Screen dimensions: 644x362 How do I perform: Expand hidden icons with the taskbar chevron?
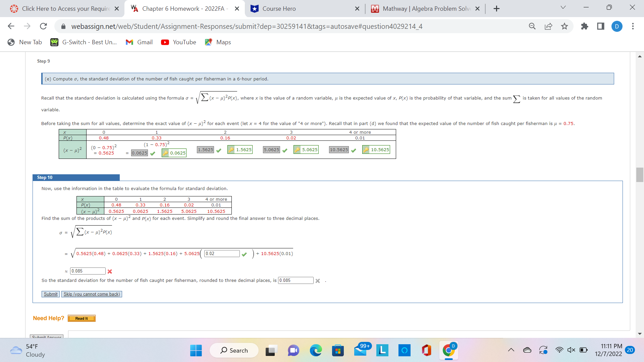pos(511,350)
